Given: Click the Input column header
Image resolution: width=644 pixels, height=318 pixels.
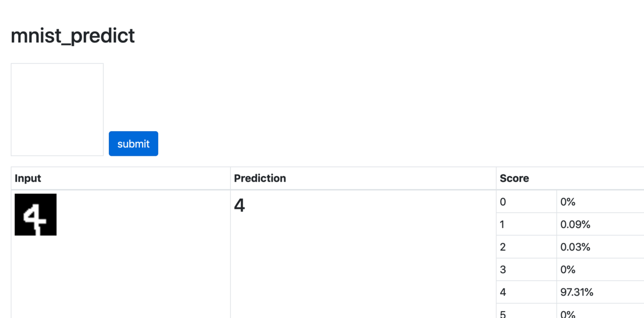Looking at the screenshot, I should 28,178.
